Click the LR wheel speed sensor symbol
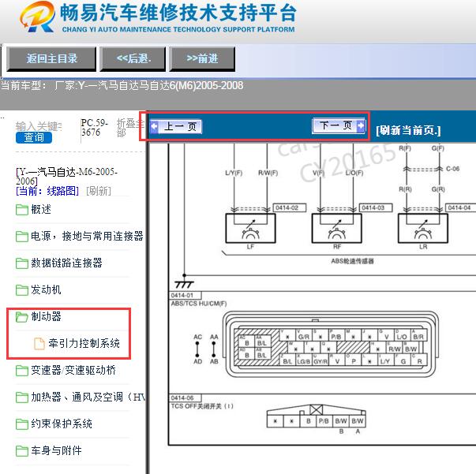The height and width of the screenshot is (474, 476). [423, 229]
